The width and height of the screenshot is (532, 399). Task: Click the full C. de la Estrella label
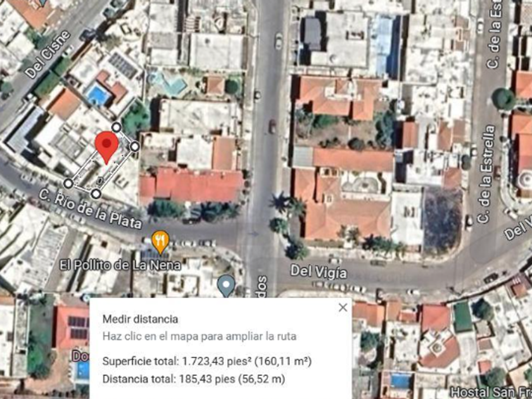487,174
